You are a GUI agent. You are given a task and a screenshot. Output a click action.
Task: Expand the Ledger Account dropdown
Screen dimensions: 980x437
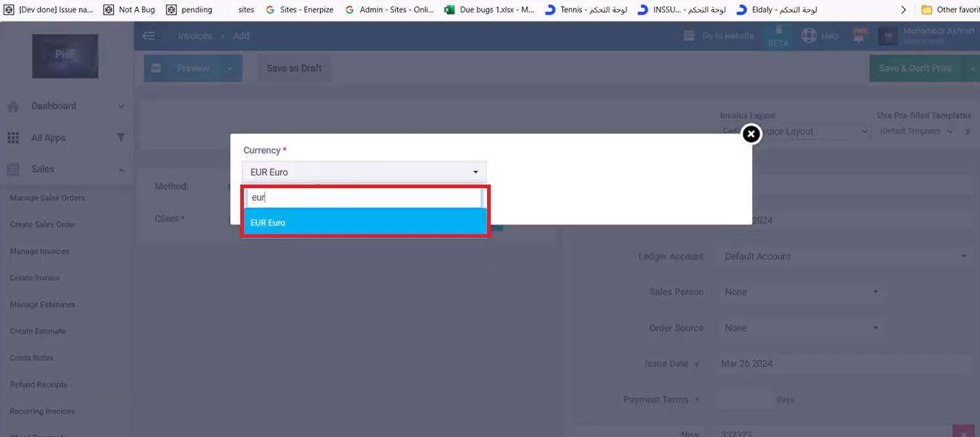click(846, 257)
